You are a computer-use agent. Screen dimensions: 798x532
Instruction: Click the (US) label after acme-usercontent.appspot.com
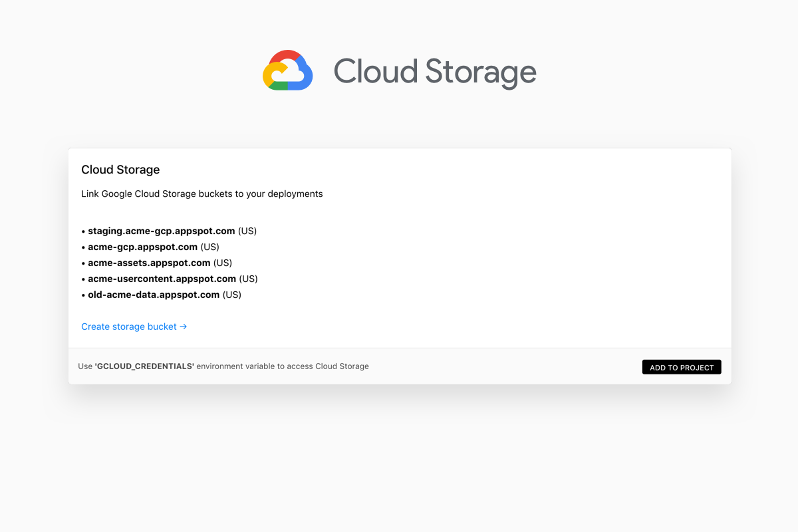(x=249, y=279)
